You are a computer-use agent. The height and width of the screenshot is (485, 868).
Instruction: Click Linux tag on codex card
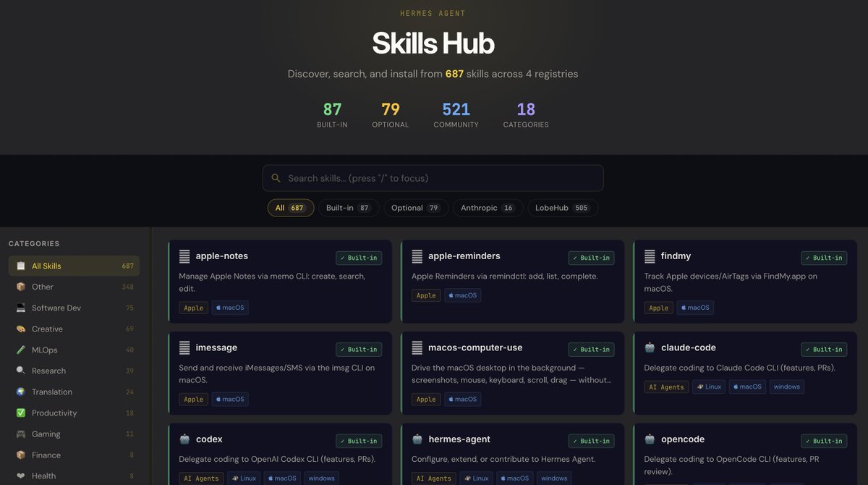point(244,478)
